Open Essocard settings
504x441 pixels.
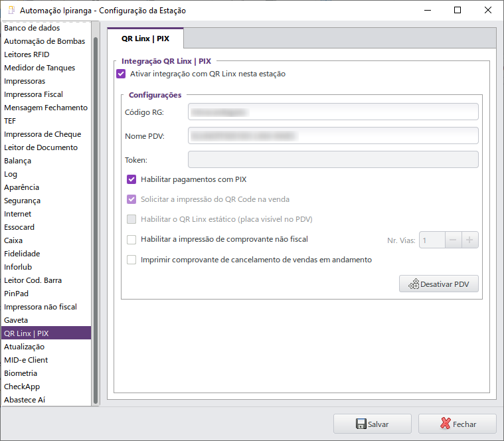click(46, 227)
